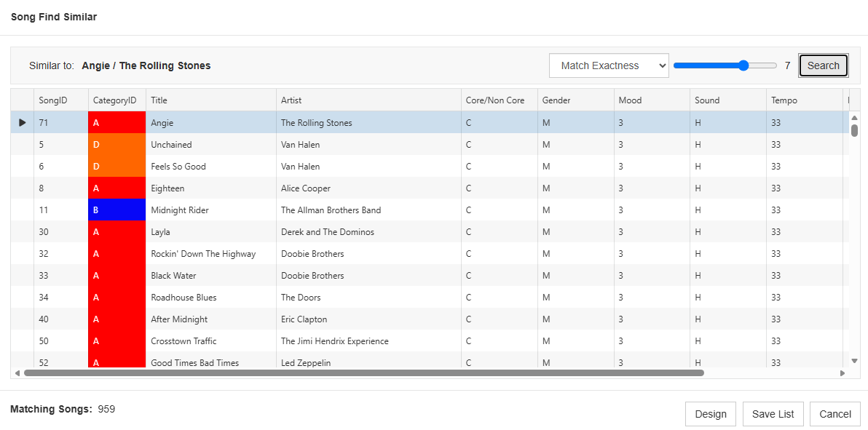Select the Feels So Good title cell
This screenshot has height=430, width=868.
point(211,166)
